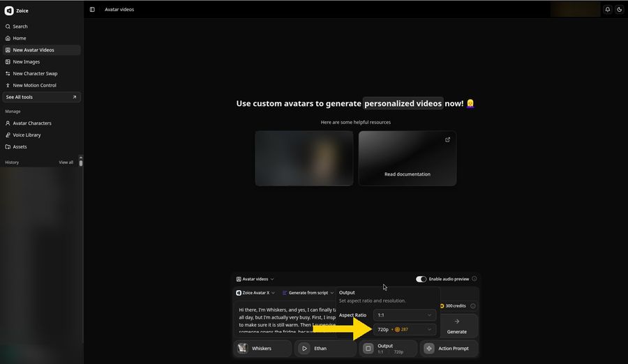Screen dimensions: 628x364
Task: Toggle sidebar collapse icon in header
Action: tap(92, 10)
